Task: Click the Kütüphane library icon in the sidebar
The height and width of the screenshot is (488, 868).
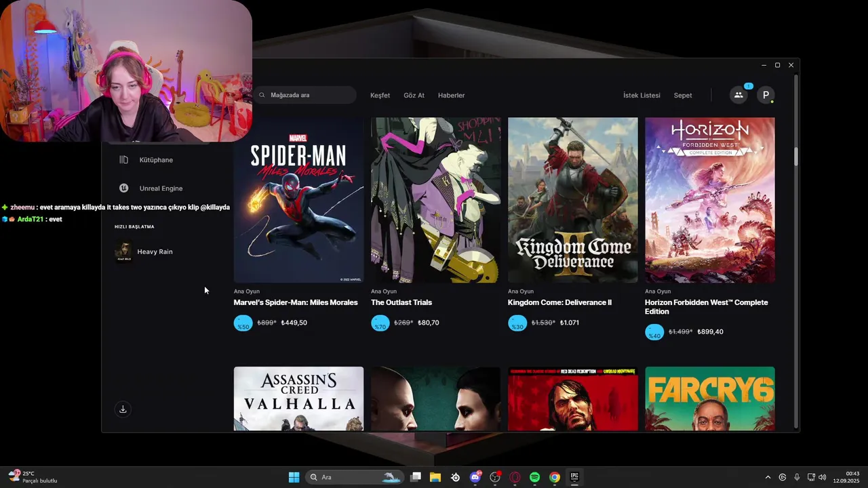Action: coord(123,160)
